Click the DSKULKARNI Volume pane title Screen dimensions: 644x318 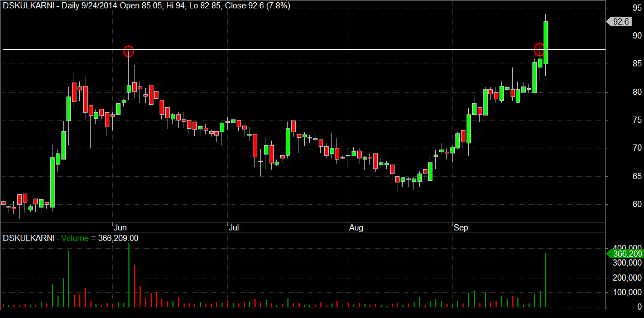pos(70,238)
